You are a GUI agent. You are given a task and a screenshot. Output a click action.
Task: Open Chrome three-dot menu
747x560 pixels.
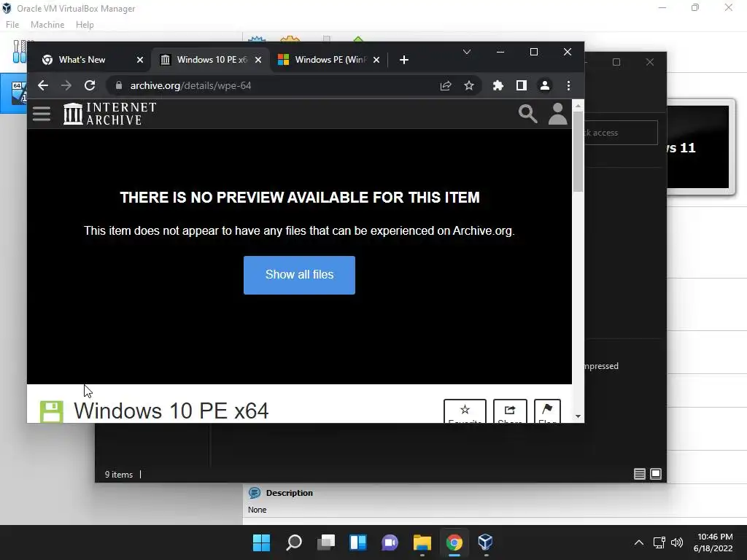pyautogui.click(x=568, y=86)
